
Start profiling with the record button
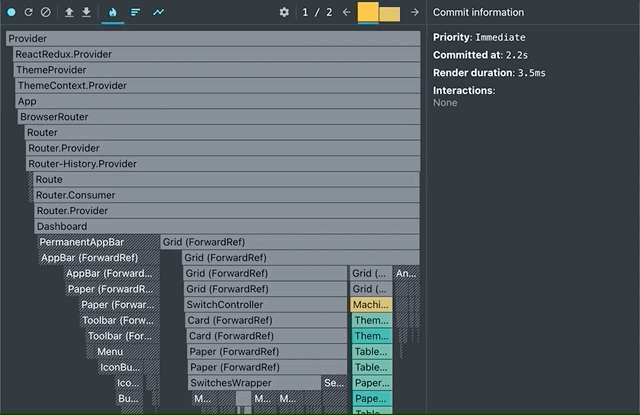pos(11,12)
